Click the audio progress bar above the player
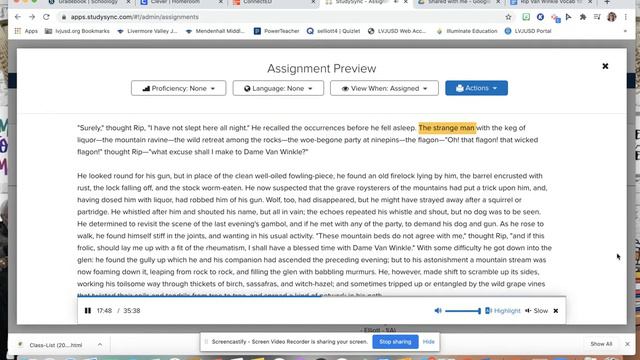Image resolution: width=640 pixels, height=360 pixels. click(x=322, y=297)
